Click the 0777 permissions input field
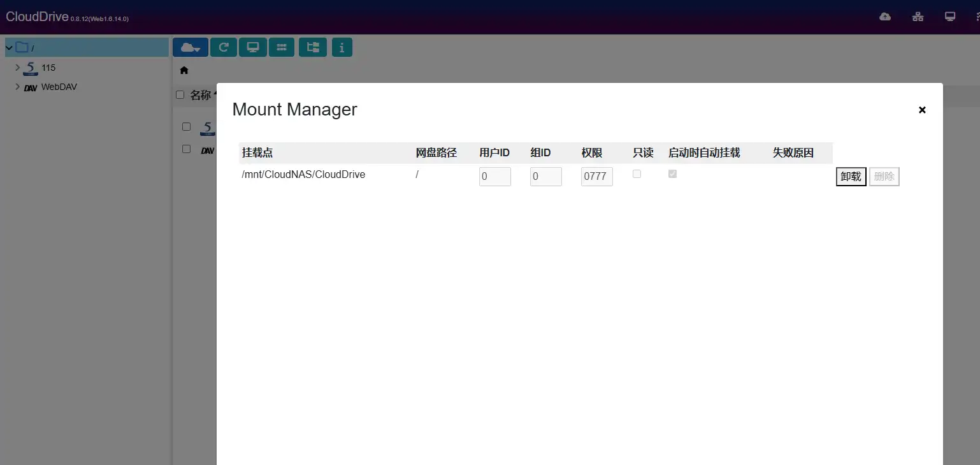The height and width of the screenshot is (465, 980). [596, 176]
